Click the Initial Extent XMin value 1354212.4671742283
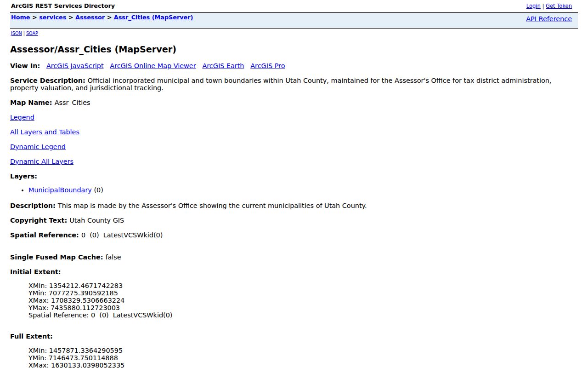 86,286
